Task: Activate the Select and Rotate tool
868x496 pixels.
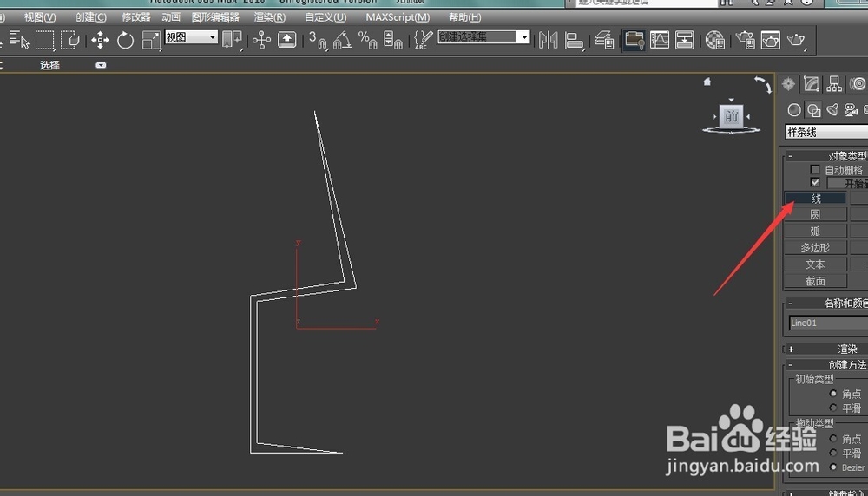Action: coord(125,40)
